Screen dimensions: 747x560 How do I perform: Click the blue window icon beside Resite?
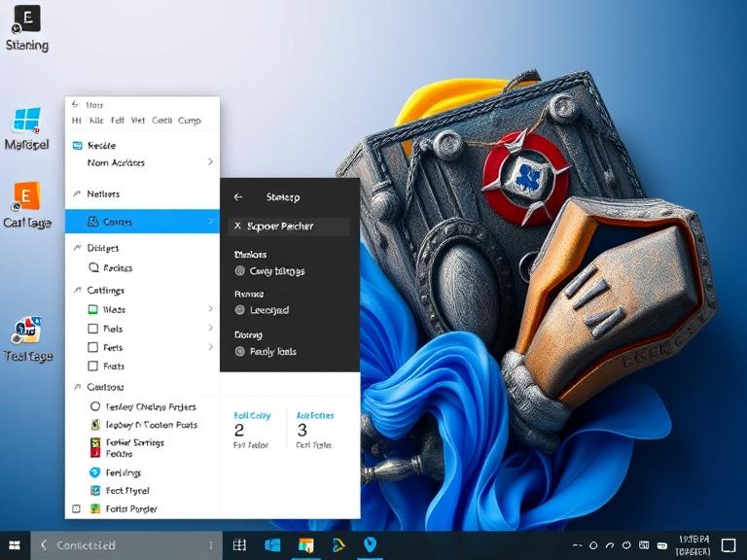[x=77, y=145]
